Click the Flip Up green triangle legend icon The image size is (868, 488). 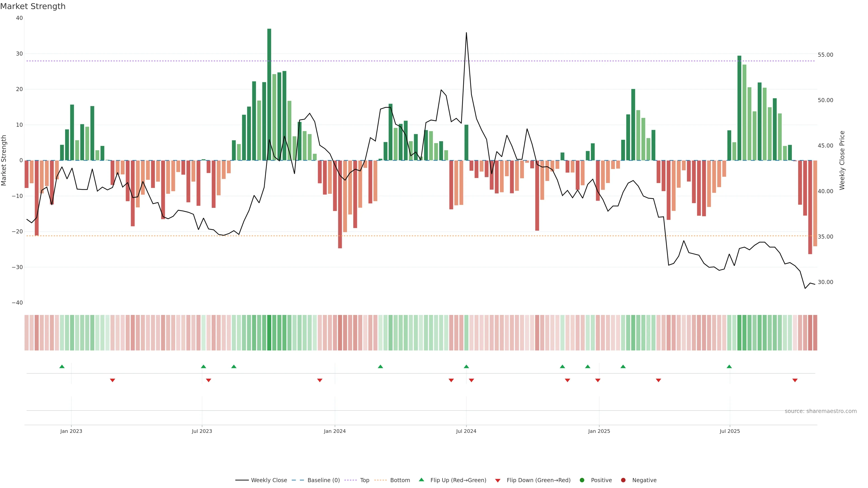[421, 480]
